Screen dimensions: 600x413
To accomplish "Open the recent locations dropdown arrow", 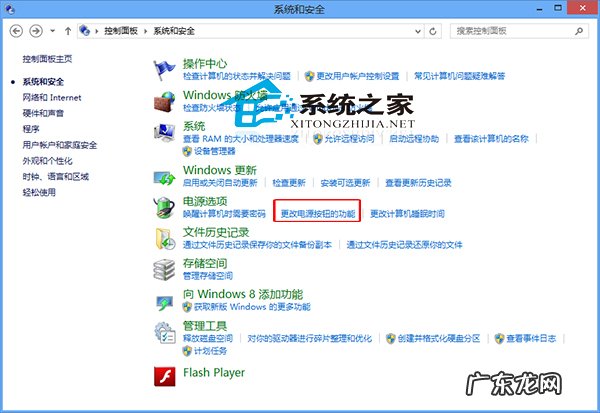I will [x=52, y=31].
